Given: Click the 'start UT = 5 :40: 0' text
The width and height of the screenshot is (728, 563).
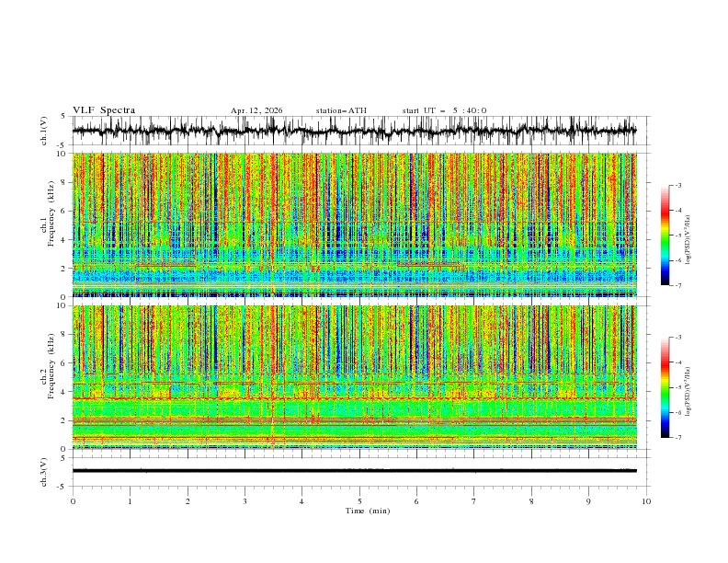Looking at the screenshot, I should (x=444, y=110).
